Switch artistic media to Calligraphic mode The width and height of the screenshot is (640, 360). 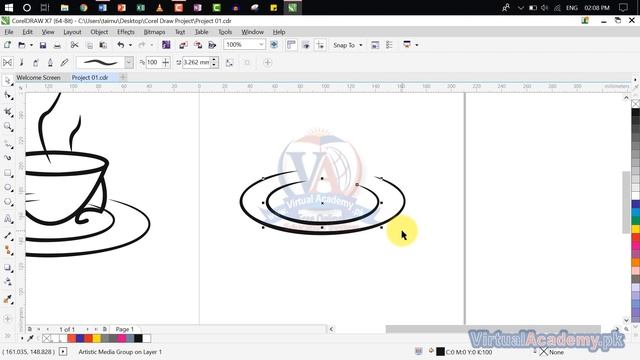(x=50, y=62)
